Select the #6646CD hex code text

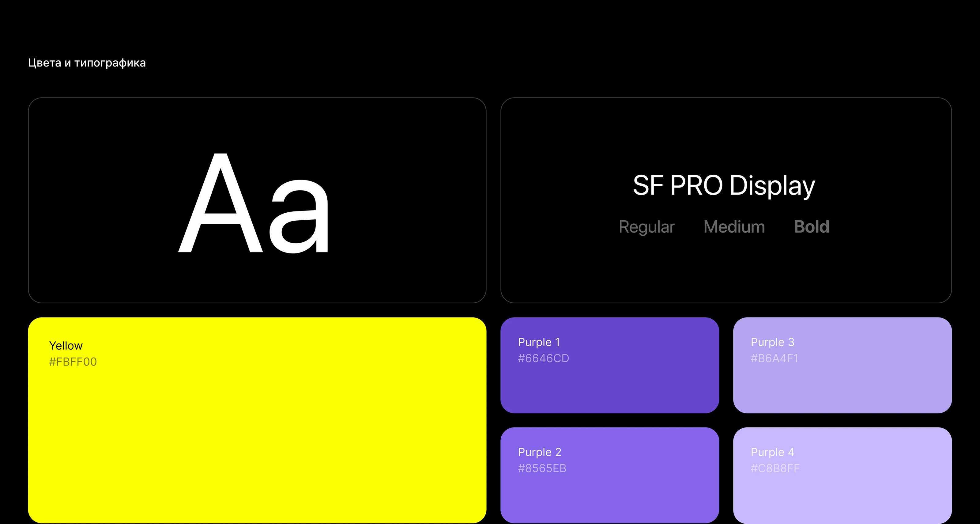click(543, 358)
